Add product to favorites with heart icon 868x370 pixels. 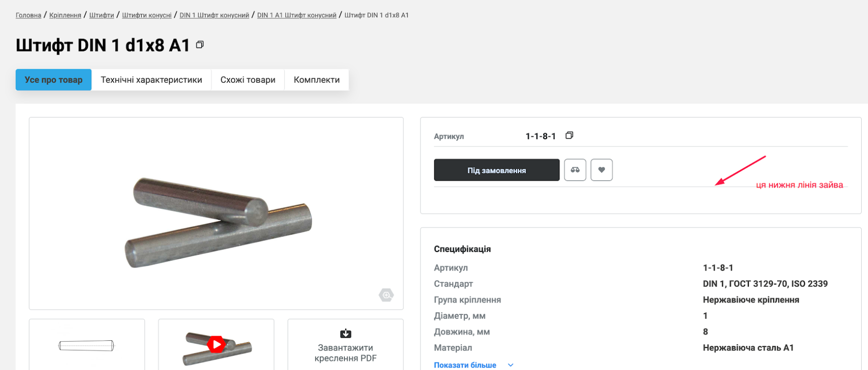pyautogui.click(x=601, y=170)
